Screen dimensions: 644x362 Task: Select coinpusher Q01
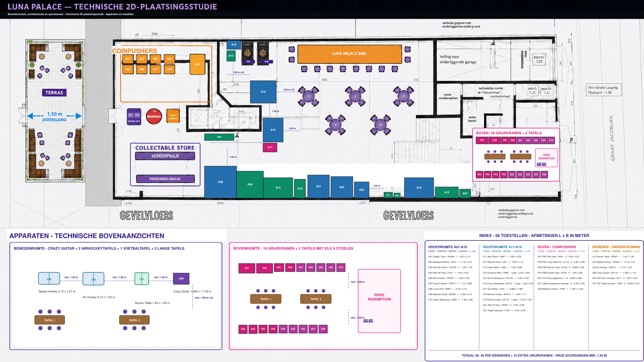(x=128, y=59)
